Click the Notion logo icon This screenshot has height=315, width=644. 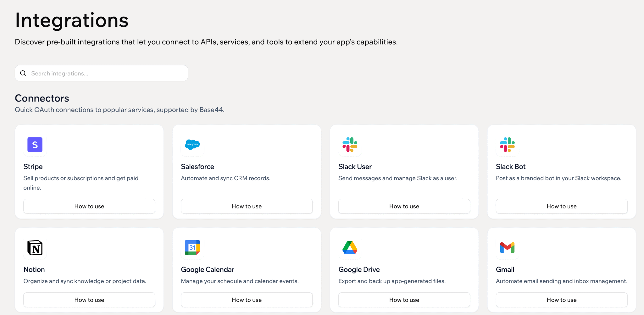(x=35, y=248)
